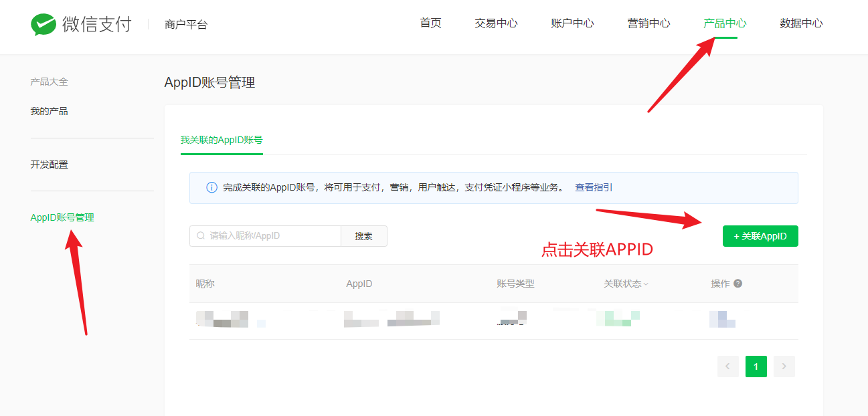Viewport: 868px width, 416px height.
Task: Select the 我关联的AppID账号 tab
Action: 222,140
